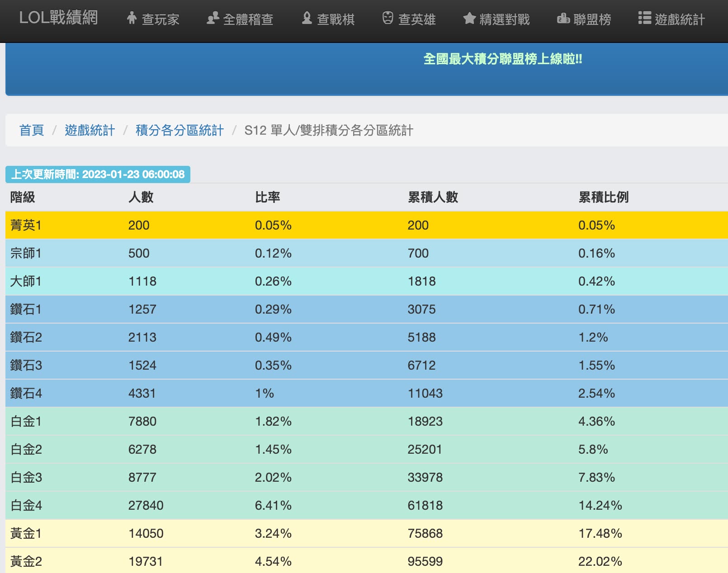Go to 遊戲統計 breadcrumb link
Screen dimensions: 728x573
(90, 130)
